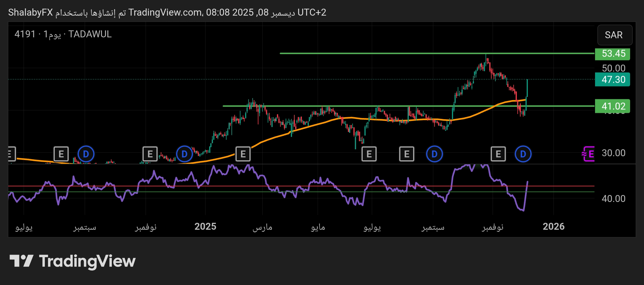Click the partially hidden E marker at left edge
The width and height of the screenshot is (644, 285).
click(x=11, y=154)
